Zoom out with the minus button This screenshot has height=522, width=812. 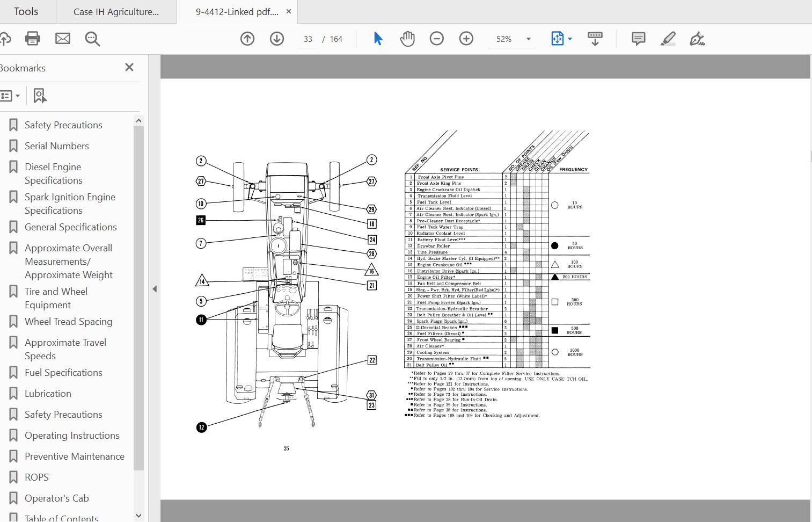coord(437,39)
